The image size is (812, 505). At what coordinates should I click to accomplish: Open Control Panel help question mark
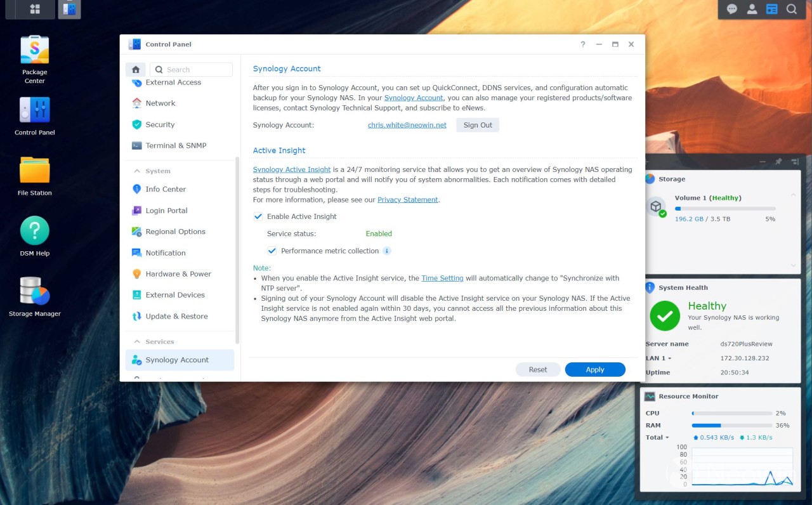583,44
